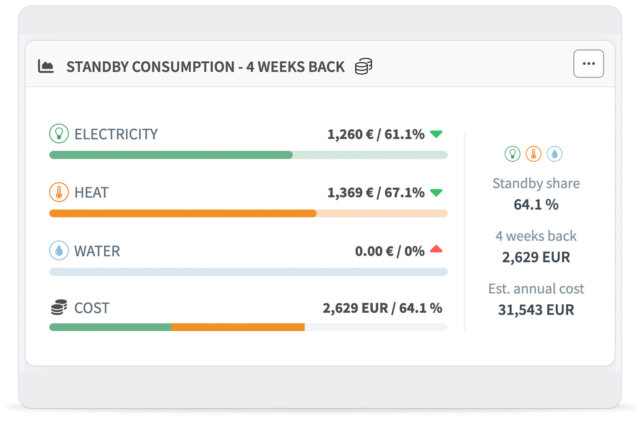Screen dimensions: 640x424
Task: Click the Cost combined green-orange bar
Action: pos(176,327)
